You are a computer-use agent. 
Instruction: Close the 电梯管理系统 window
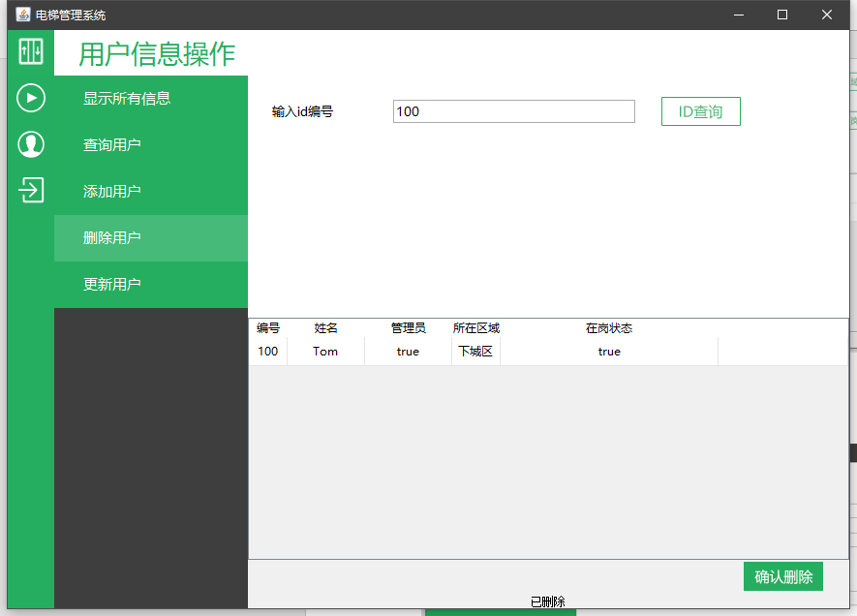(x=827, y=15)
